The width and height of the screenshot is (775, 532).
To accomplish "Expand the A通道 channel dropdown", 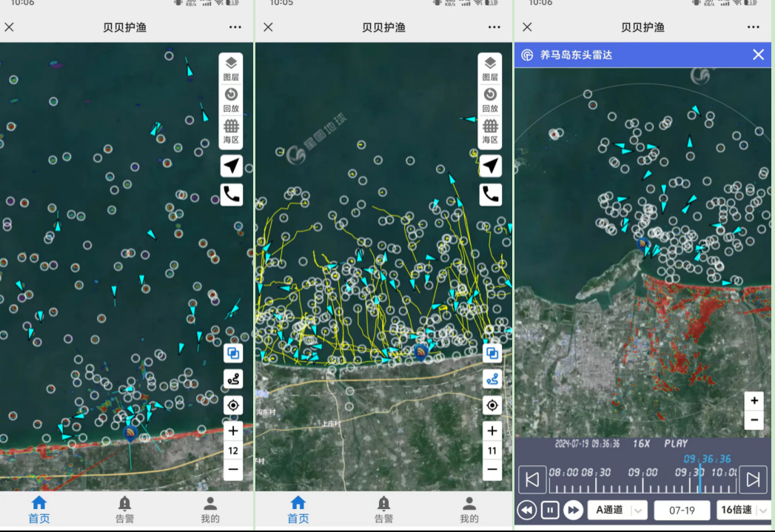I will [617, 510].
